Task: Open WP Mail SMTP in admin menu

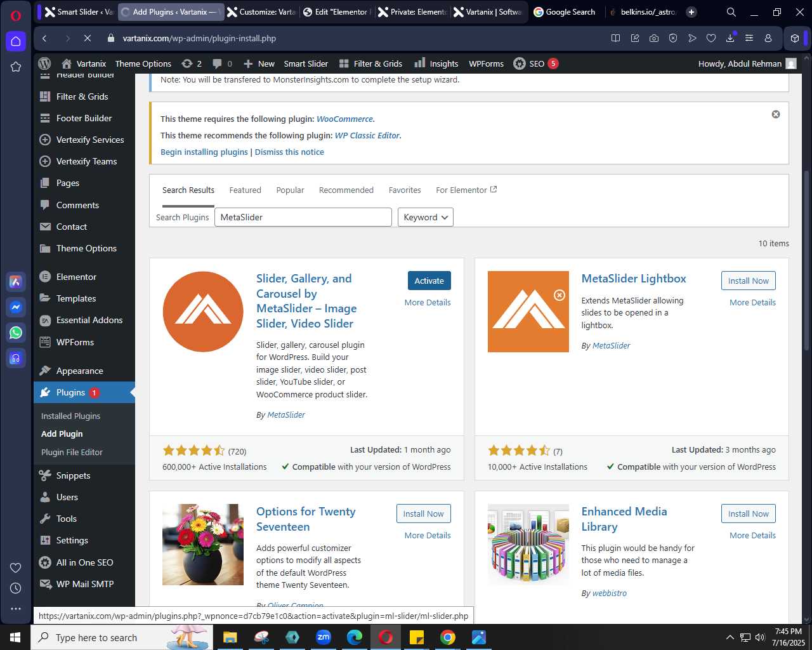Action: click(84, 584)
